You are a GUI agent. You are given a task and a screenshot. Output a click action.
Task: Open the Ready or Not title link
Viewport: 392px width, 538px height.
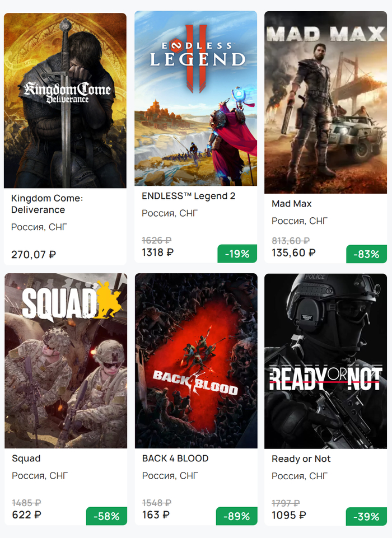pyautogui.click(x=301, y=459)
